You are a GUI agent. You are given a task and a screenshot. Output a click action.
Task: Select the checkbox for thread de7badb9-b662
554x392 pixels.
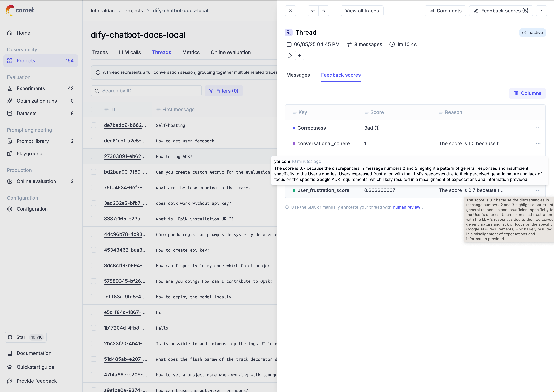[x=94, y=125]
